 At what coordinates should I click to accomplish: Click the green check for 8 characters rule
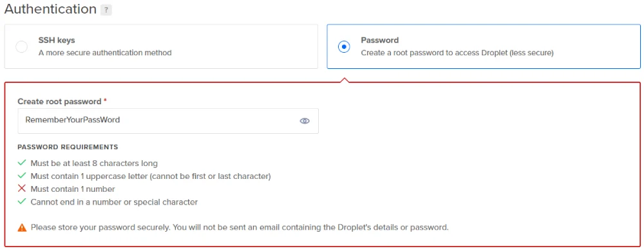22,163
